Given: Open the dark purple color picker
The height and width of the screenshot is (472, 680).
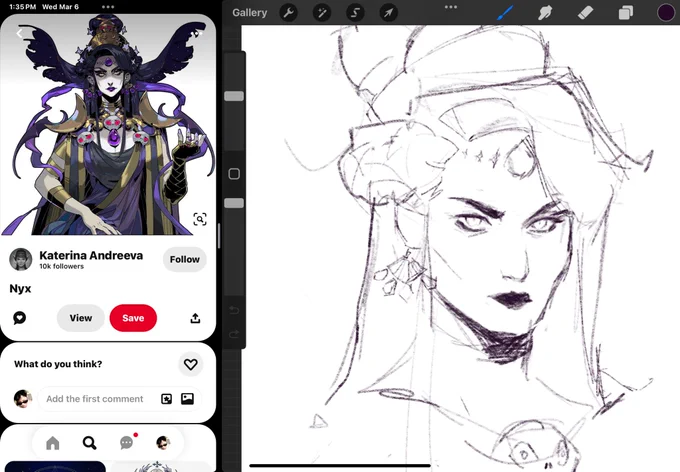Looking at the screenshot, I should click(666, 13).
